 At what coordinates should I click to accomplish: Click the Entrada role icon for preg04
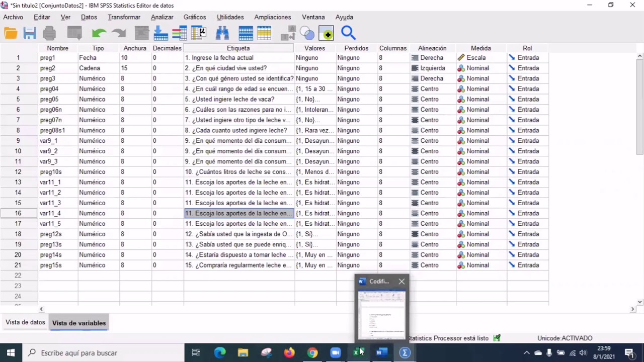(512, 89)
